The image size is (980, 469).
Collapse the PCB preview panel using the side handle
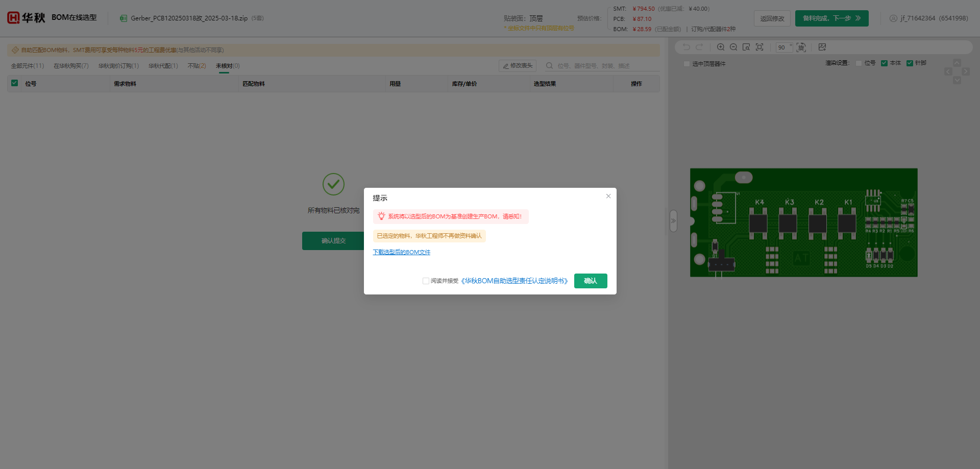(673, 221)
